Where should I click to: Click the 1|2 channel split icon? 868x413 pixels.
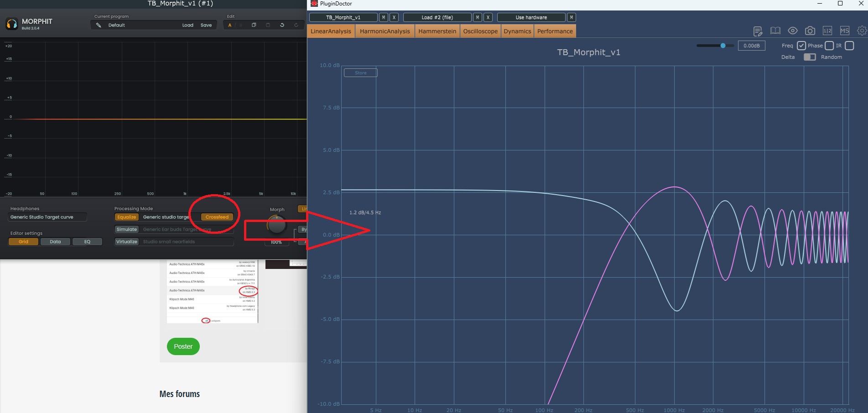(x=827, y=31)
